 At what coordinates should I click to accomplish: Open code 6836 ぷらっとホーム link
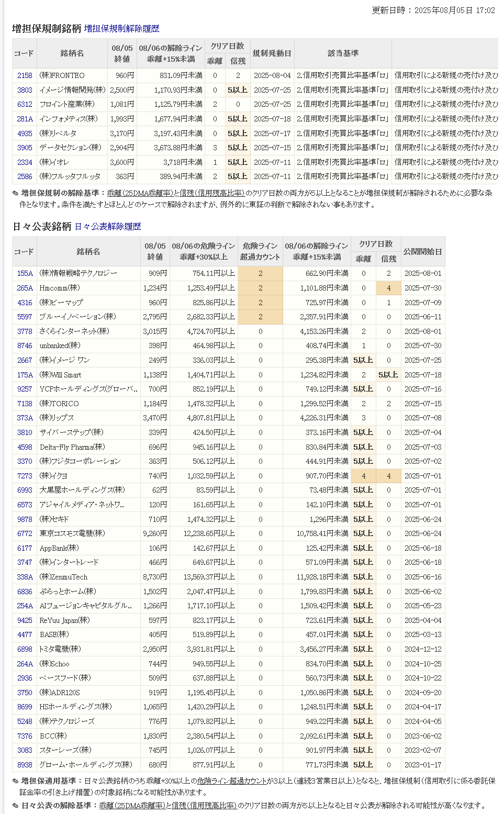25,592
